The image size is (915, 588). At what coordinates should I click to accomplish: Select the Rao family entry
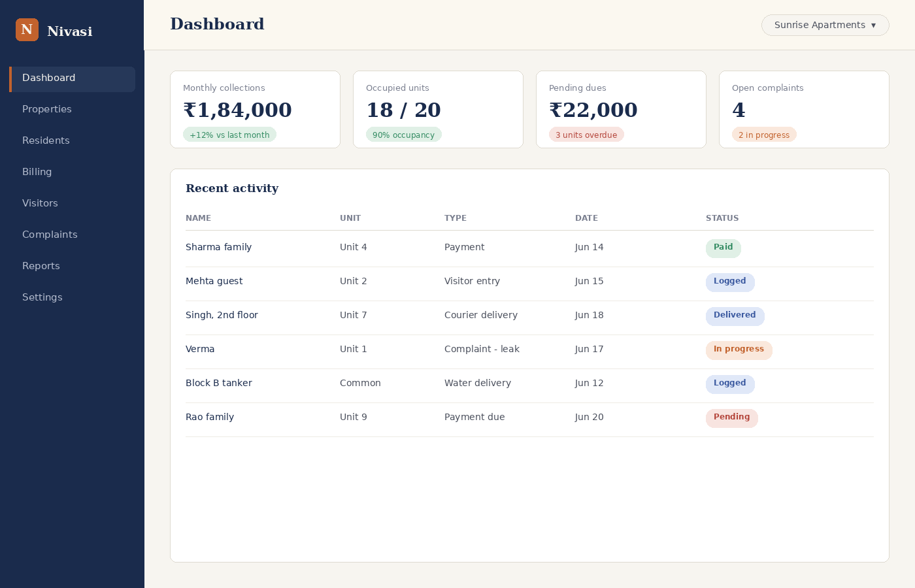pos(210,417)
